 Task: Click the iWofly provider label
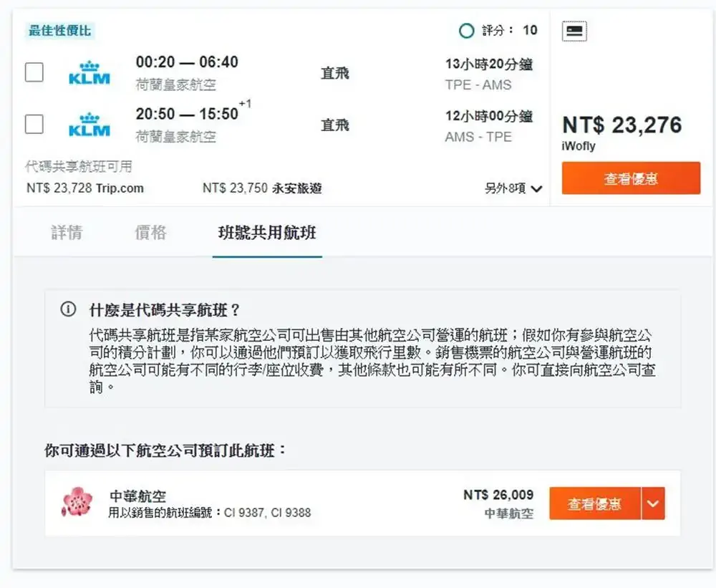[x=578, y=146]
